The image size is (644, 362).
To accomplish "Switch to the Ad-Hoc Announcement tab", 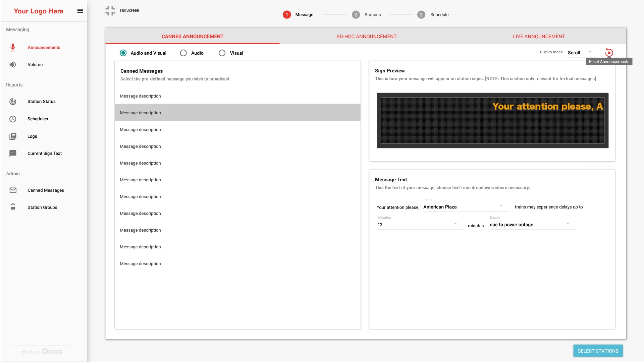I will pyautogui.click(x=366, y=37).
